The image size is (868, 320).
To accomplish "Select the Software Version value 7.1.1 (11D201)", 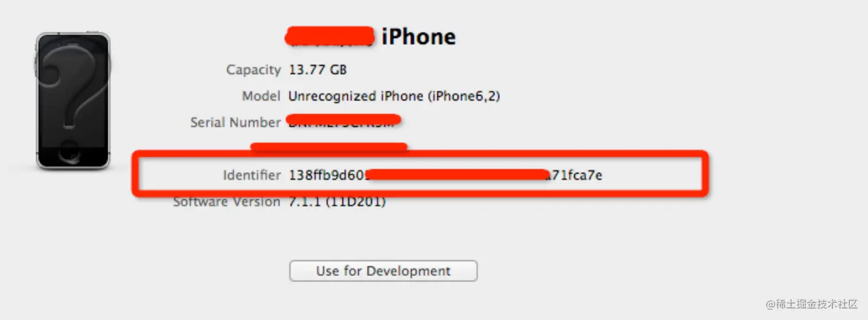I will point(337,202).
